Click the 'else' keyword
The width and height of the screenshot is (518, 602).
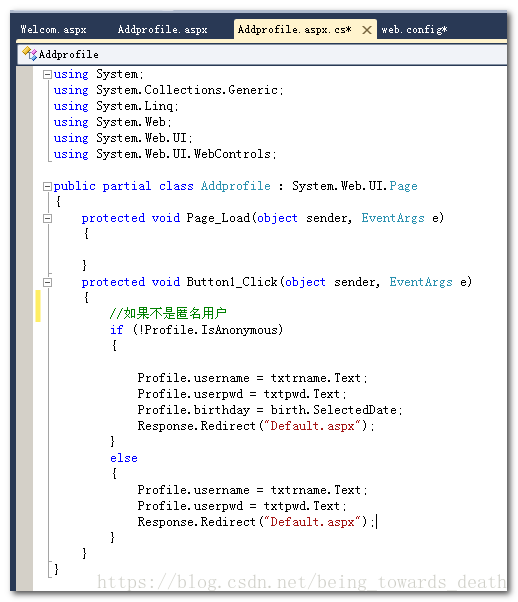tap(124, 458)
